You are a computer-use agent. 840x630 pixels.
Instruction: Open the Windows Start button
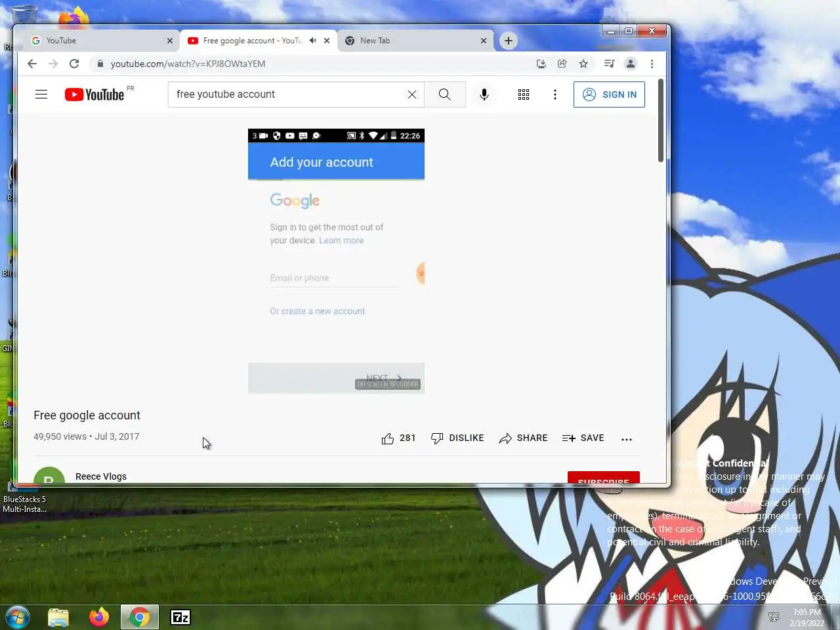point(18,617)
